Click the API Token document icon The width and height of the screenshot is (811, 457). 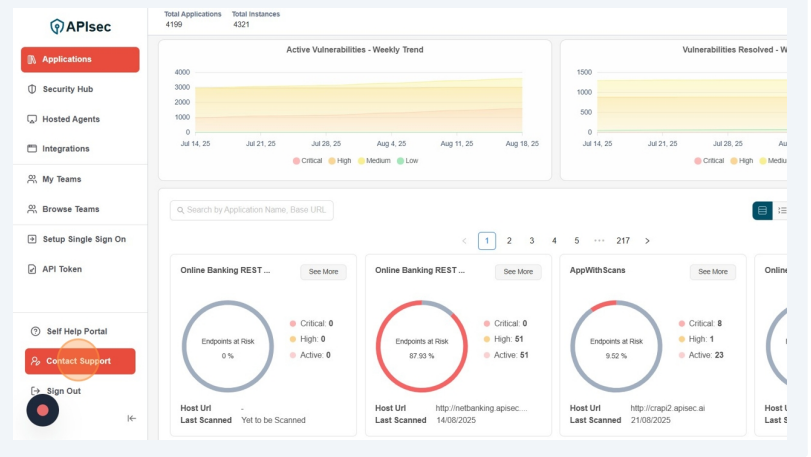click(32, 269)
